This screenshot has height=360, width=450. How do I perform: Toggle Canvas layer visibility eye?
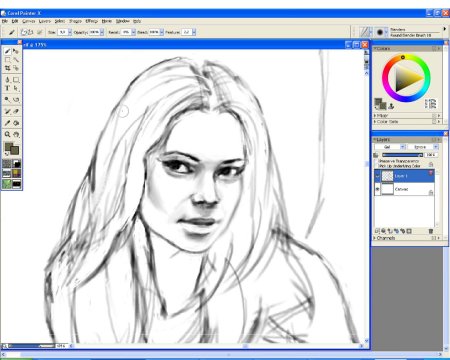[377, 189]
